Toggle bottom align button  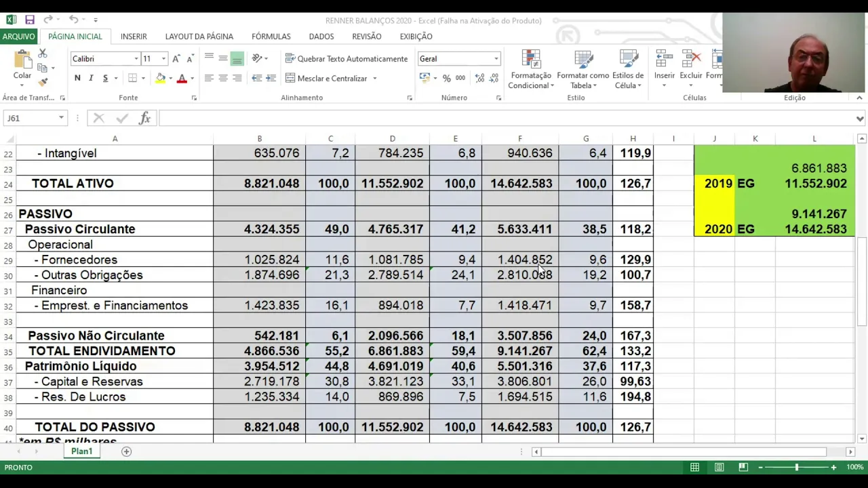[237, 59]
